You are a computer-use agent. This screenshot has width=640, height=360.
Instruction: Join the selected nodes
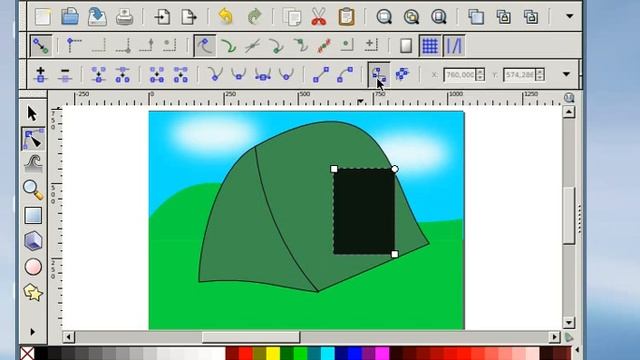98,75
